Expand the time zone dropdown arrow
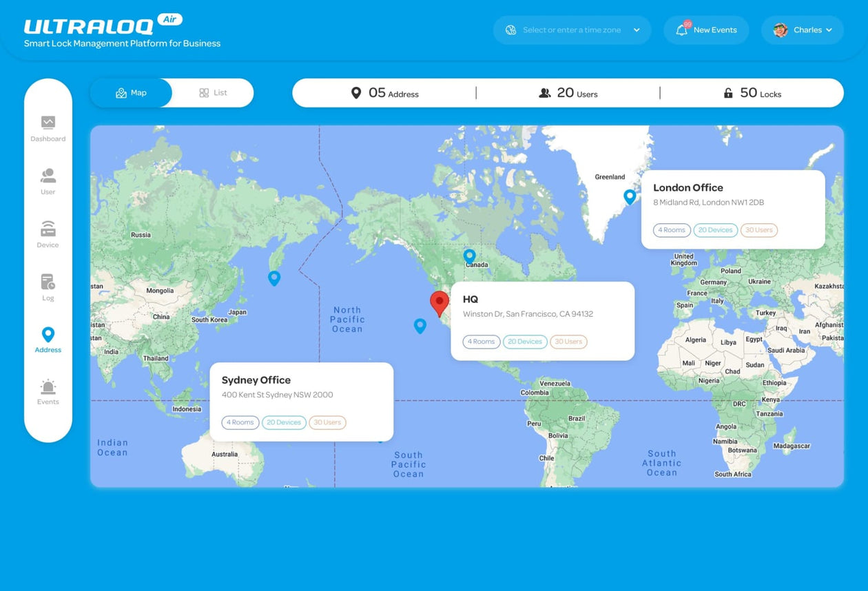The image size is (868, 591). pyautogui.click(x=637, y=30)
